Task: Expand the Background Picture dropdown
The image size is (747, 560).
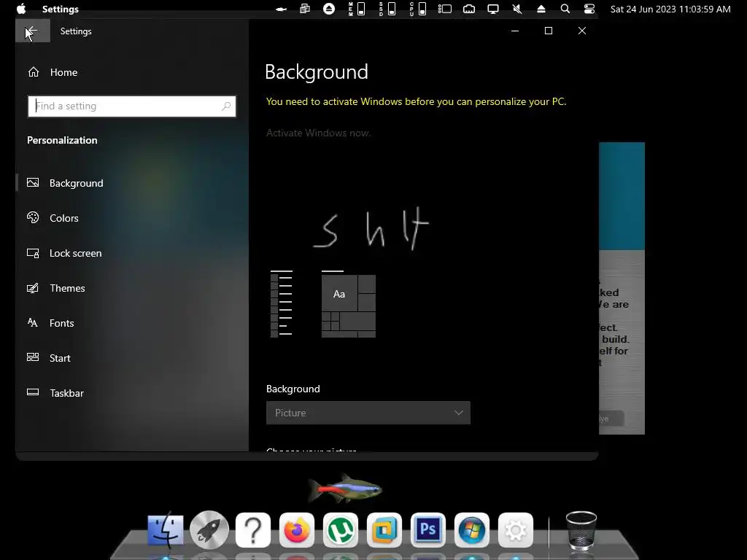Action: point(368,413)
